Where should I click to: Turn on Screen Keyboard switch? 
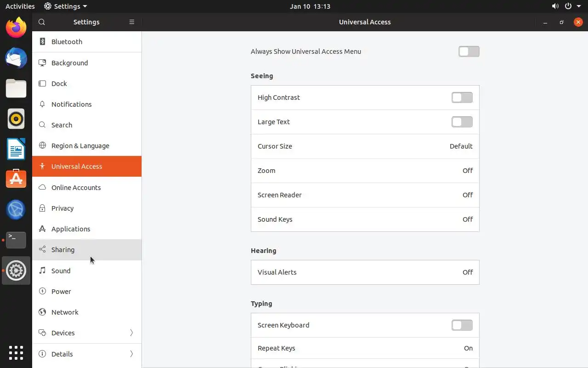[x=462, y=325]
